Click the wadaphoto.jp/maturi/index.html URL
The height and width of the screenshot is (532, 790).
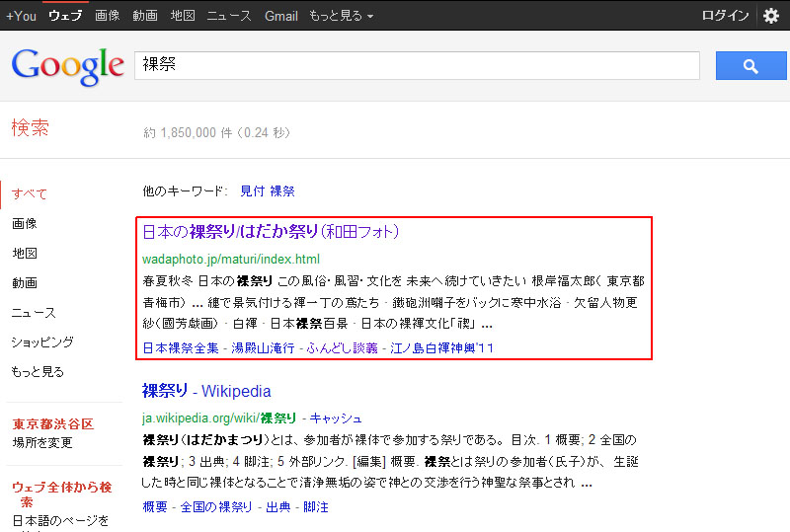[231, 260]
